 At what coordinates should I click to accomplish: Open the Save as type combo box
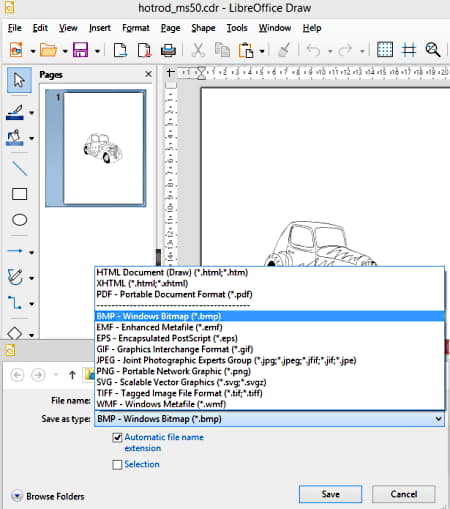(x=269, y=419)
